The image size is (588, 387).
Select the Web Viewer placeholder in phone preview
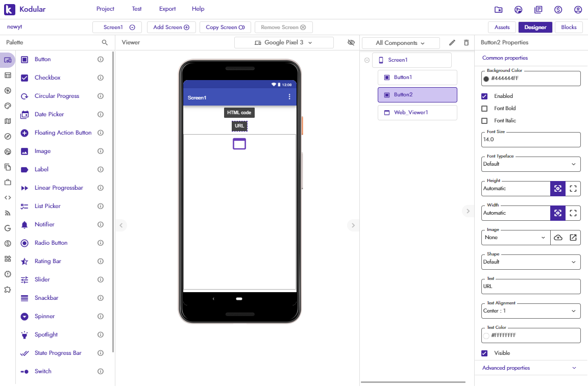(x=239, y=144)
